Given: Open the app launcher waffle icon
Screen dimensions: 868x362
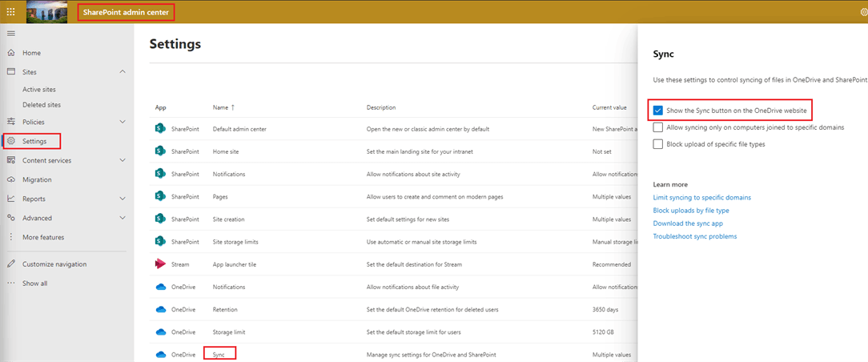Looking at the screenshot, I should (x=10, y=12).
